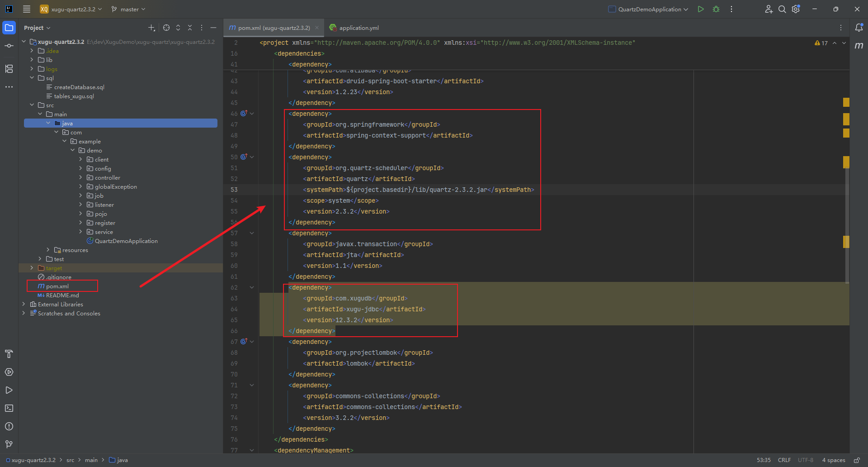This screenshot has height=467, width=868.
Task: Run QuartzDemoApplication with the green play icon
Action: point(700,9)
